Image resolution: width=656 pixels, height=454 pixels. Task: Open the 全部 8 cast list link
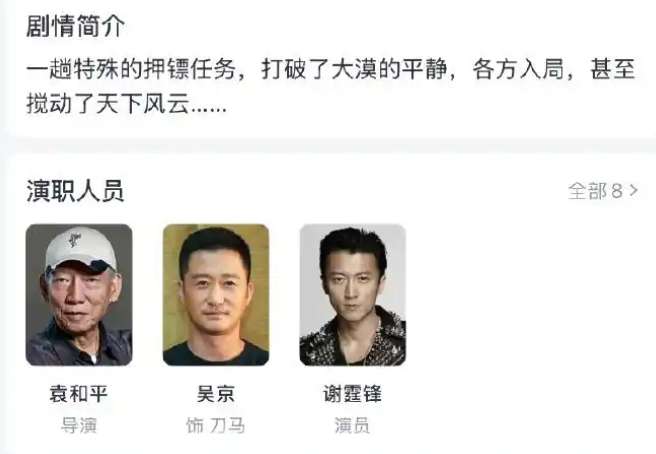coord(602,191)
